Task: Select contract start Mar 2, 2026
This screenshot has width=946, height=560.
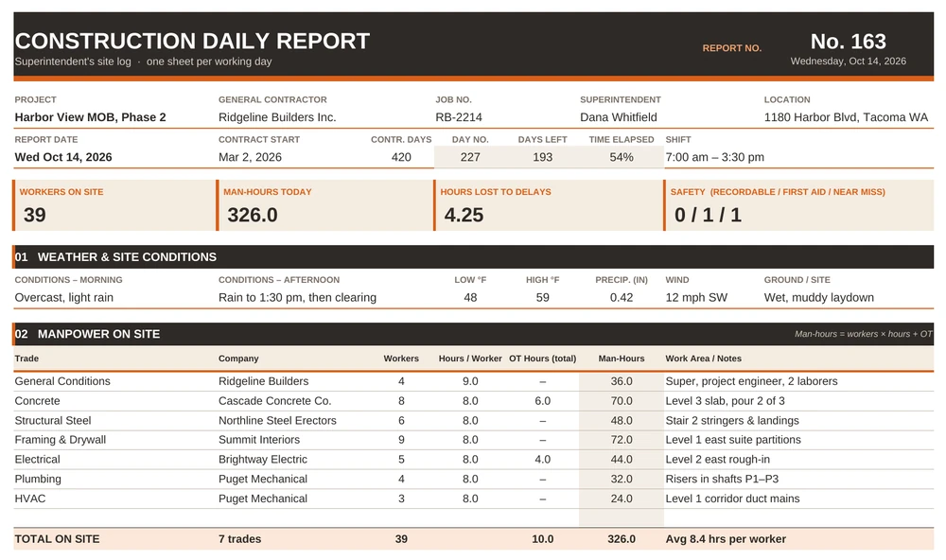Action: click(x=250, y=157)
